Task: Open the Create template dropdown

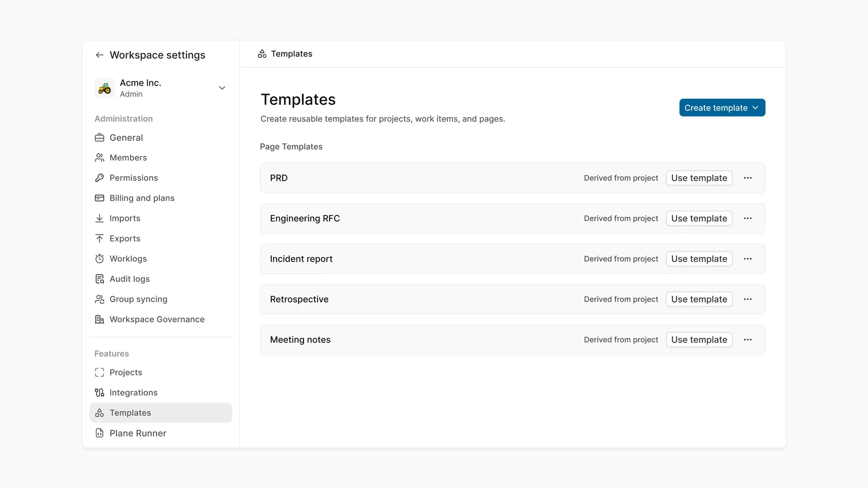Action: click(x=722, y=108)
